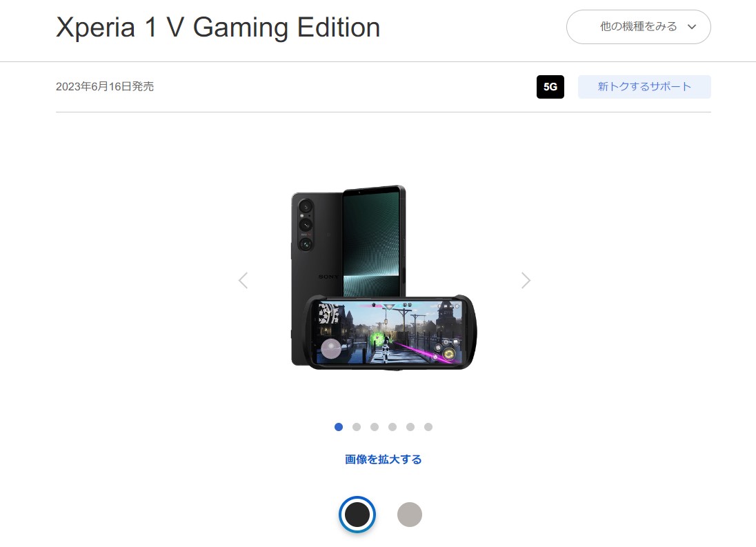This screenshot has width=756, height=547.
Task: Click the 5G badge icon
Action: [x=550, y=87]
